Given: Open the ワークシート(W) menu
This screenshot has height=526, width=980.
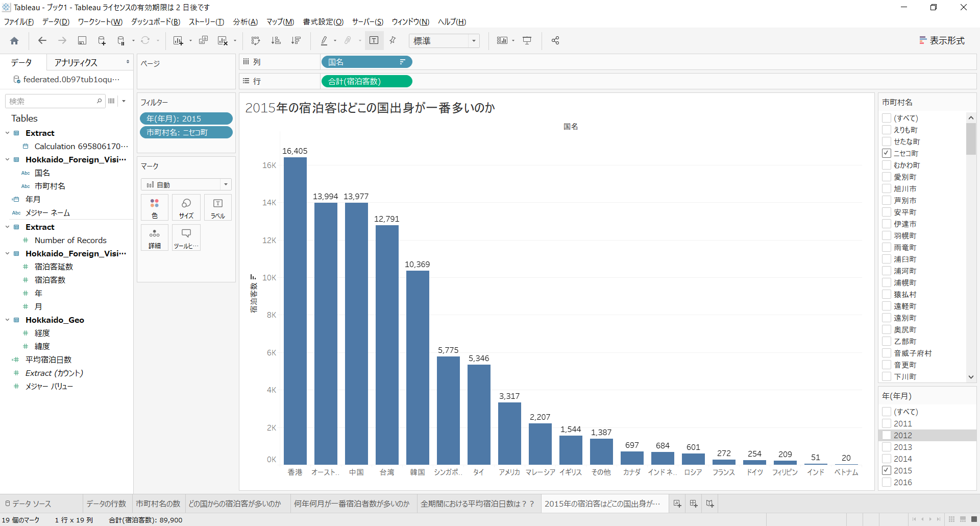Looking at the screenshot, I should [x=100, y=22].
